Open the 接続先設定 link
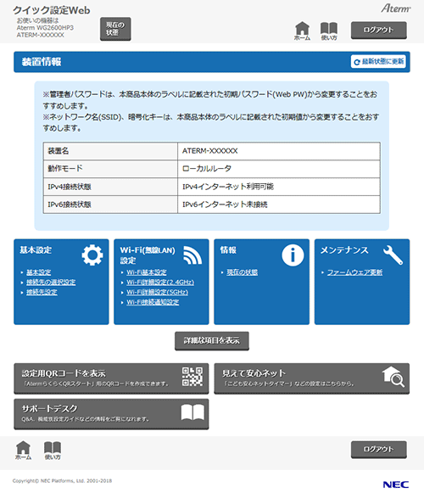Screen dimensions: 424x504 coord(42,292)
